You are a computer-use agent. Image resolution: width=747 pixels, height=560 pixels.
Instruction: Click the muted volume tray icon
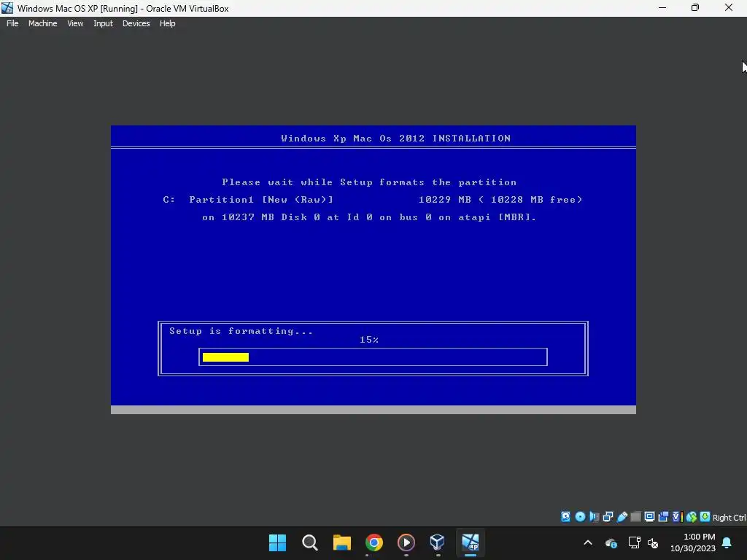coord(653,542)
